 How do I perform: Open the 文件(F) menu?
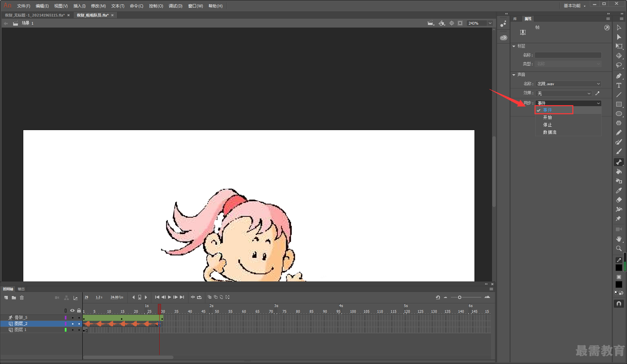click(x=24, y=6)
